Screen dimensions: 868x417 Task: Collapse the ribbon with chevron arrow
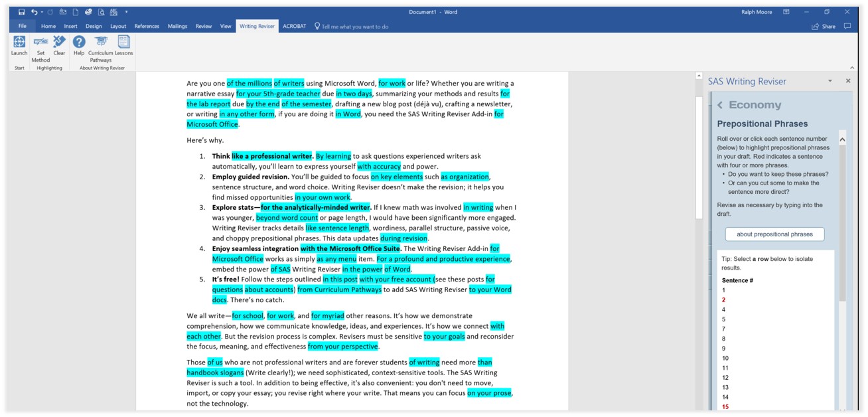(852, 68)
